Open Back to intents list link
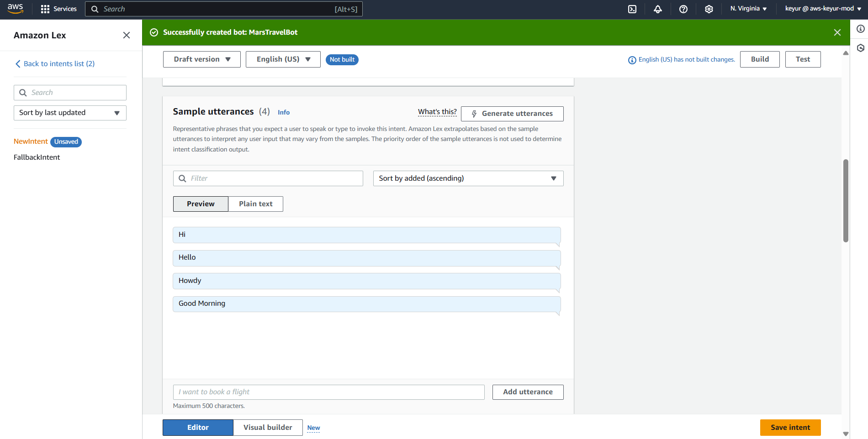The height and width of the screenshot is (439, 868). click(59, 64)
